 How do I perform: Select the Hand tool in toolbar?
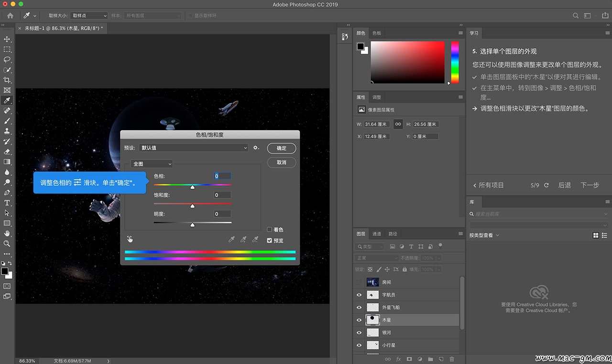[7, 233]
